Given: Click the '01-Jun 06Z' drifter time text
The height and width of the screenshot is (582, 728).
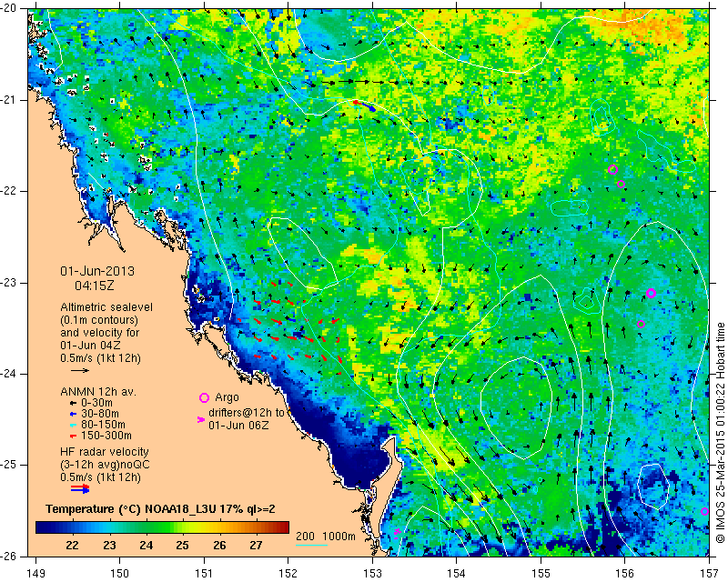Looking at the screenshot, I should (x=238, y=425).
